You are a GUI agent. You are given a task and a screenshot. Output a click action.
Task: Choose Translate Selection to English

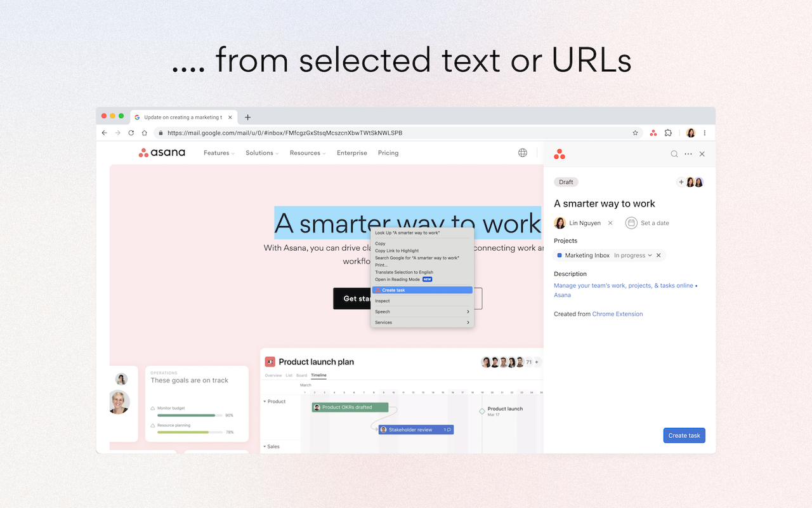[422, 272]
